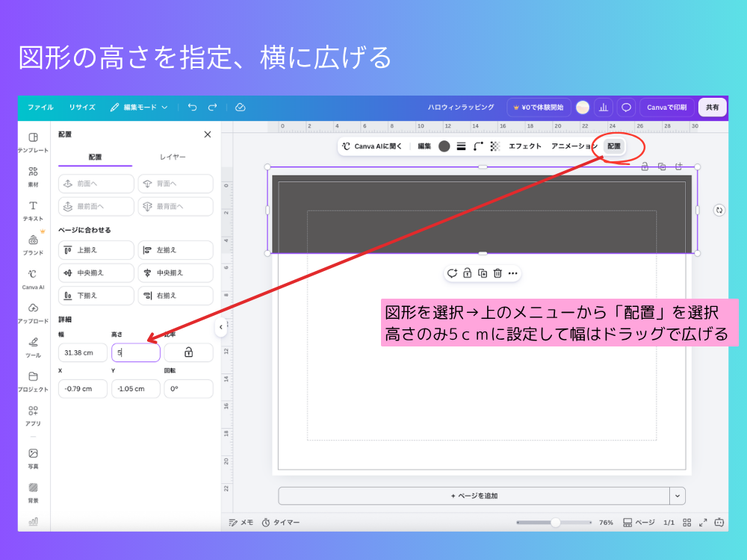
Task: Click the 配置 button in toolbar
Action: [614, 146]
